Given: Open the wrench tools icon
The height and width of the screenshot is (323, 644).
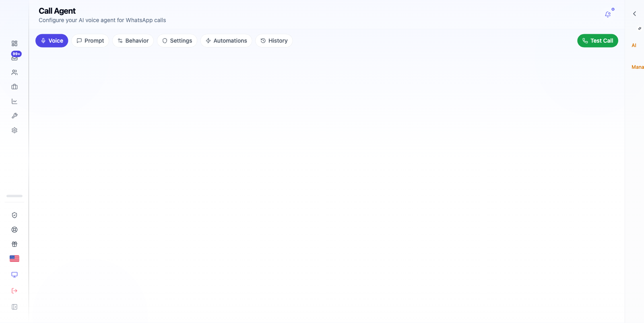Looking at the screenshot, I should [x=14, y=116].
